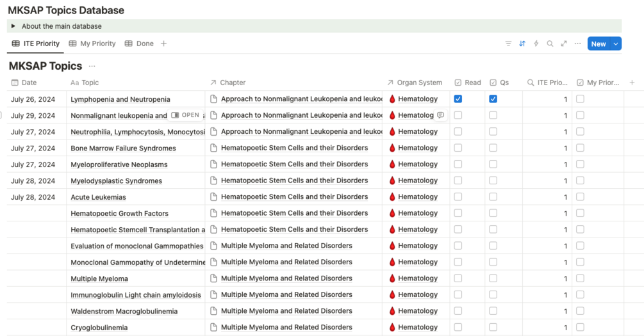The image size is (644, 336).
Task: Click the ITE Priority column header
Action: 547,83
